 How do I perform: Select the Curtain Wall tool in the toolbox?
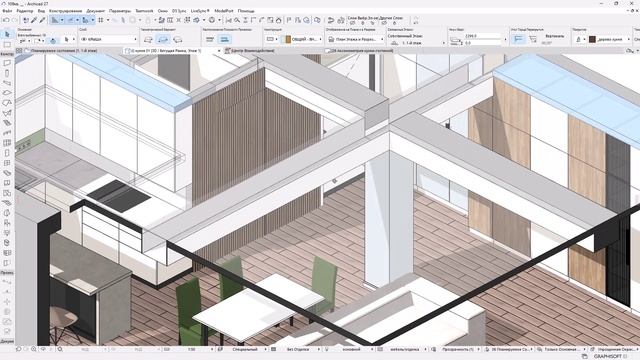point(7,143)
